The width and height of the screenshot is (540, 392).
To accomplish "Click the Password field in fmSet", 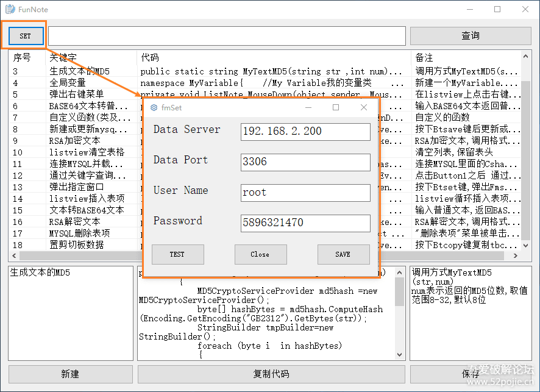I will click(305, 223).
